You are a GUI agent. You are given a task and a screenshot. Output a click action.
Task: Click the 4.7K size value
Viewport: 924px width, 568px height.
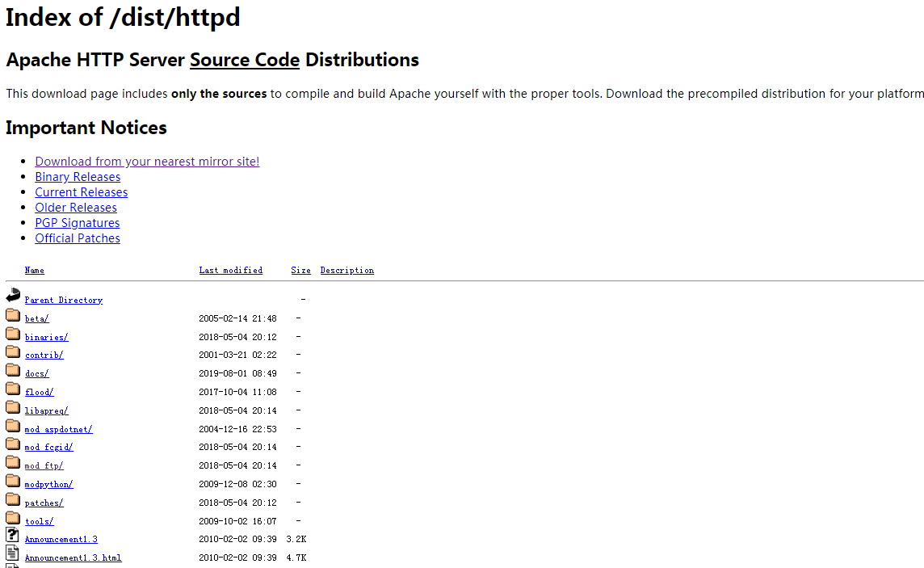click(x=296, y=557)
